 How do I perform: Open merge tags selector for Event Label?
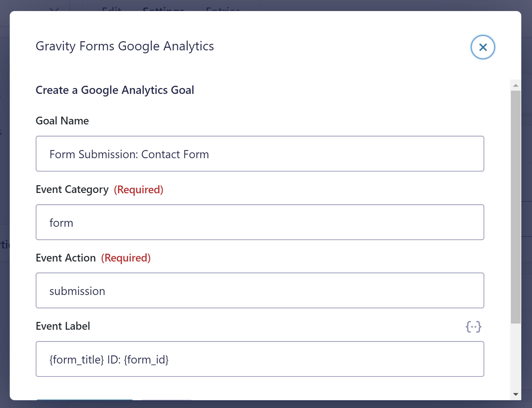[x=473, y=326]
